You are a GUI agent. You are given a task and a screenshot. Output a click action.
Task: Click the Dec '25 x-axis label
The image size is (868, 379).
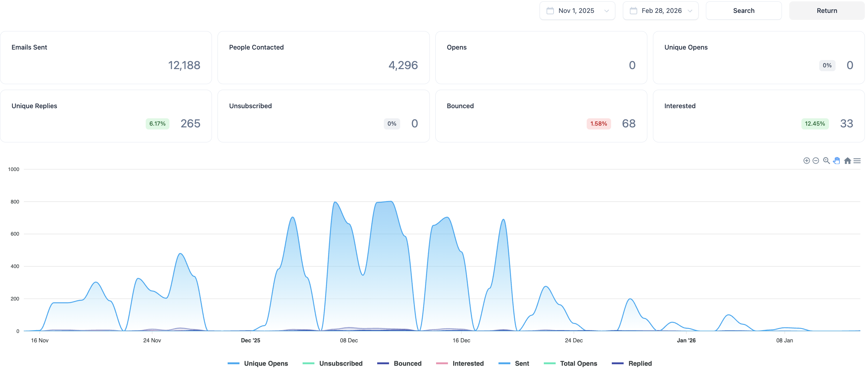pos(251,340)
